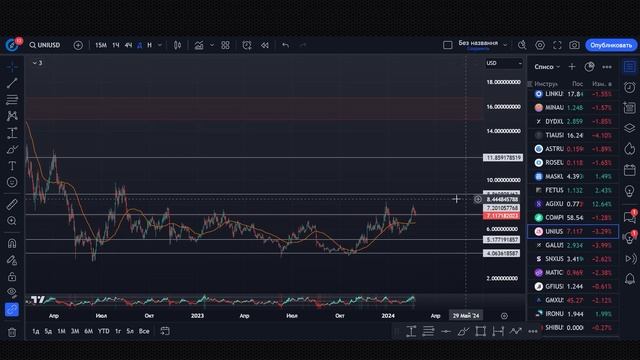The image size is (640, 360).
Task: Enter fullscreen chart mode
Action: (557, 45)
